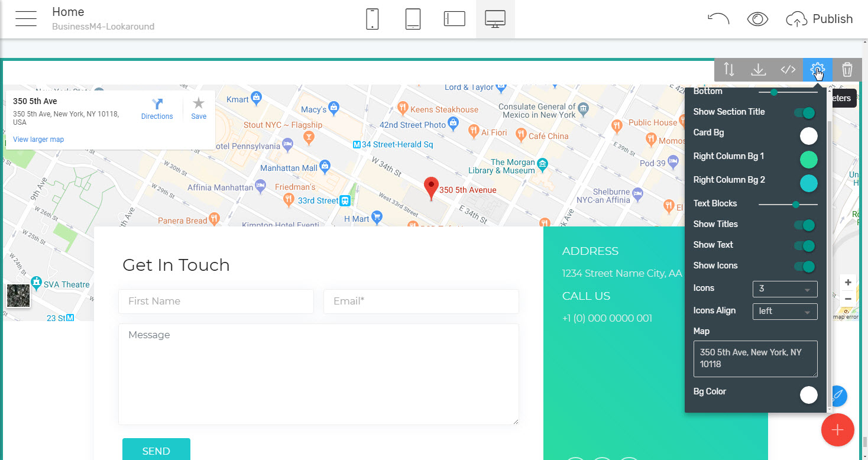Click the +1 (0) 000 0000 001 phone text
Image resolution: width=868 pixels, height=460 pixels.
coord(607,318)
